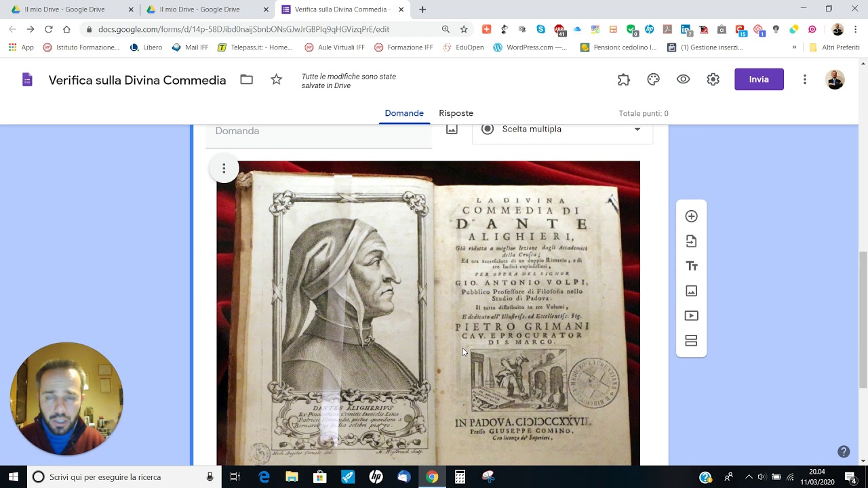This screenshot has width=868, height=488.
Task: Open Chrome from the taskbar
Action: (x=432, y=477)
